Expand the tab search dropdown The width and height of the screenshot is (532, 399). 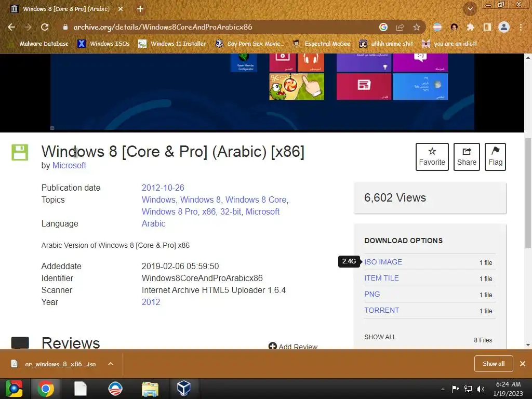coord(470,9)
